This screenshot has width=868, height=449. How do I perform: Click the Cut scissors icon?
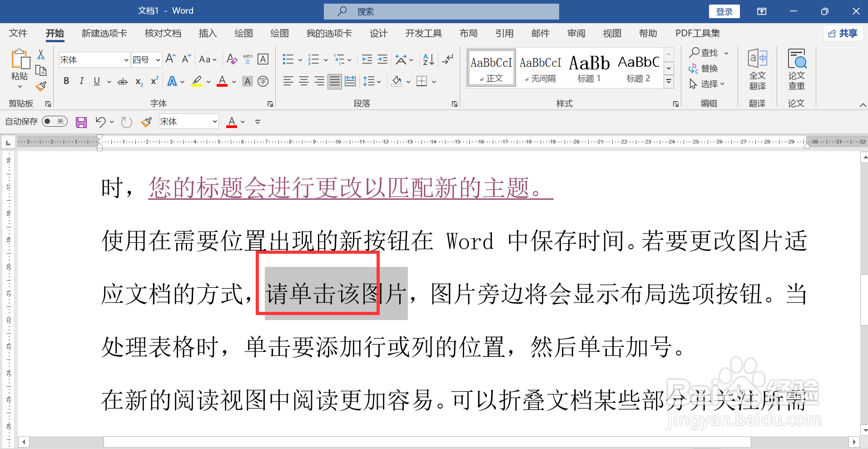click(x=41, y=55)
